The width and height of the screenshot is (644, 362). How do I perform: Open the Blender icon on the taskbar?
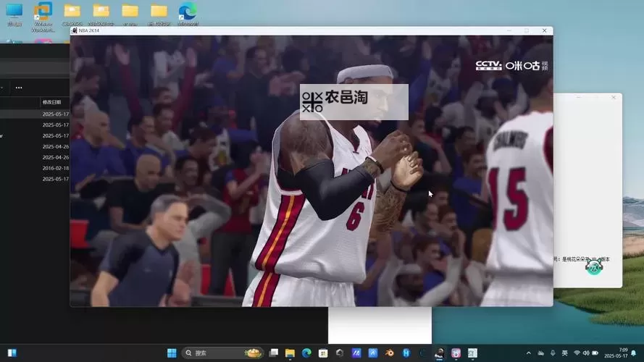(x=389, y=353)
